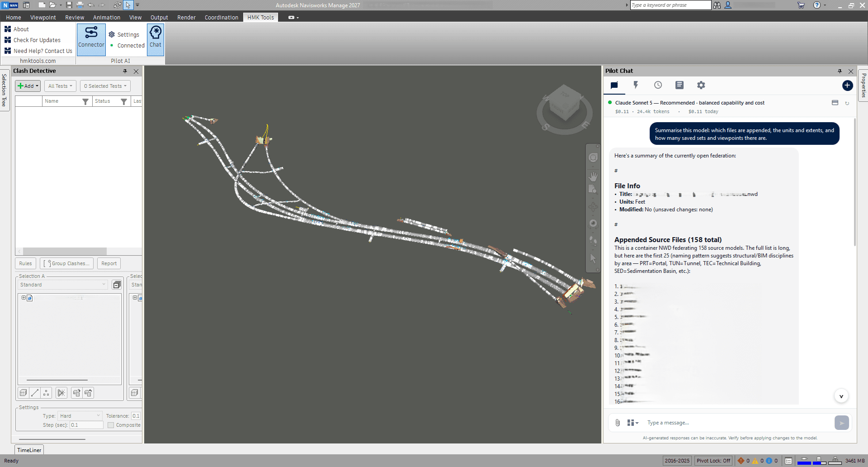The height and width of the screenshot is (467, 868).
Task: Open the Navisworks application menu button
Action: [x=10, y=5]
